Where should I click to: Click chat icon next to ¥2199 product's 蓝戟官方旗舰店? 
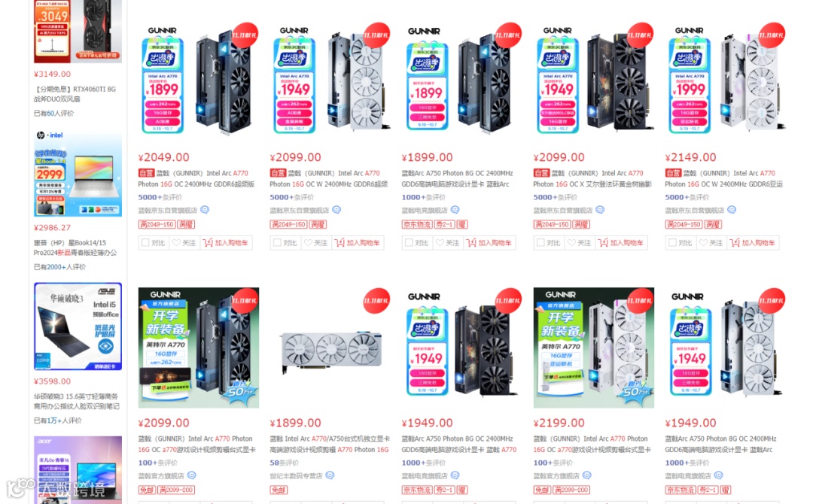tap(586, 475)
